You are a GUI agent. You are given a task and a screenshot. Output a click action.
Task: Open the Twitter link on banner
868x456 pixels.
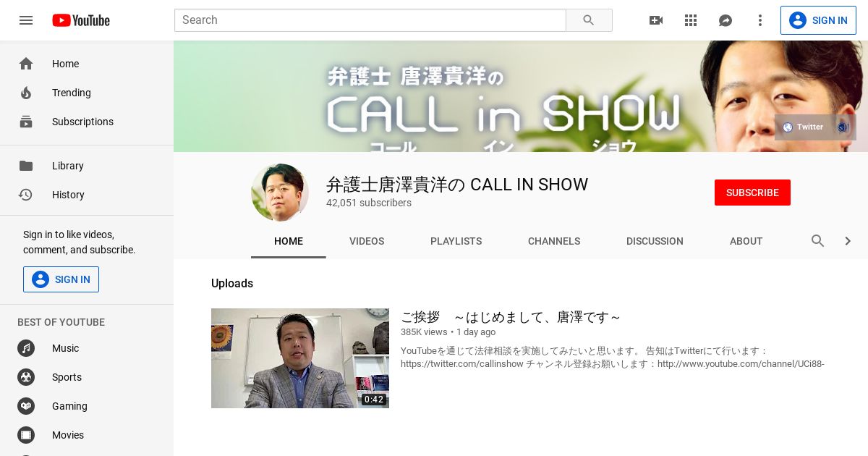(x=803, y=127)
